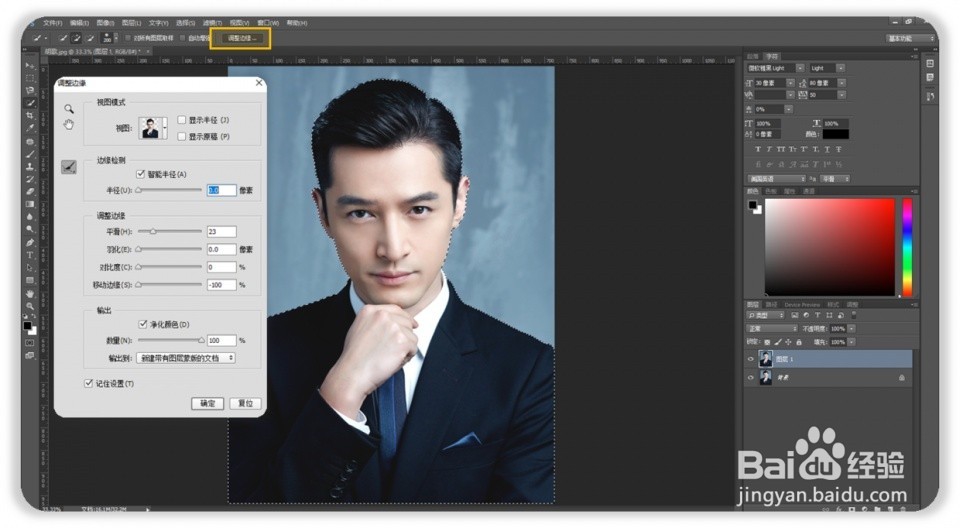
Task: Hide the 背景 layer via eye icon
Action: click(751, 378)
